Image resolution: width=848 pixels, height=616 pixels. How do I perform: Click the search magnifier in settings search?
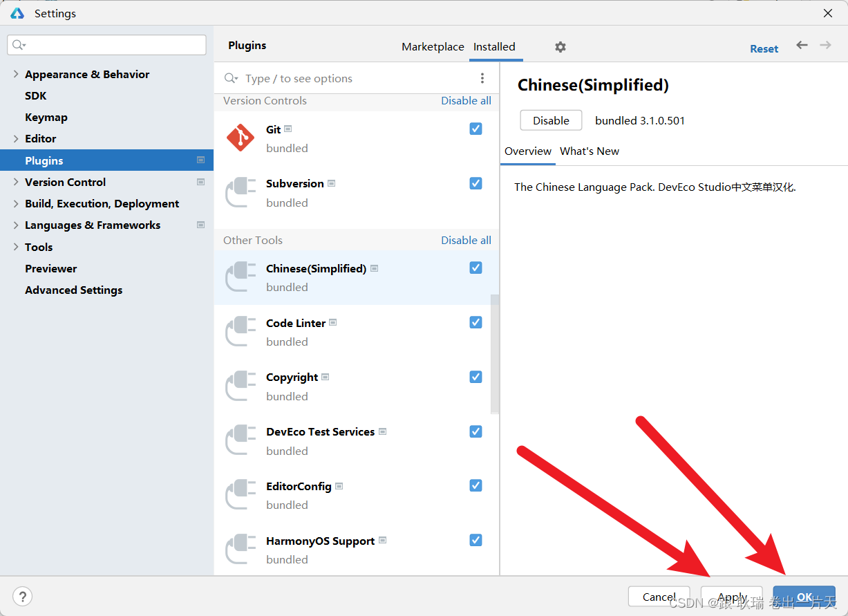(19, 45)
